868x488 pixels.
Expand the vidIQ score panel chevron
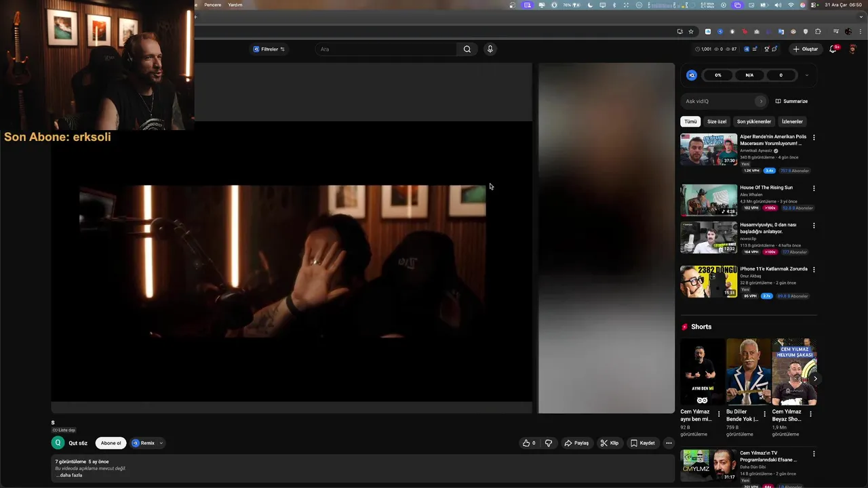[x=806, y=75]
